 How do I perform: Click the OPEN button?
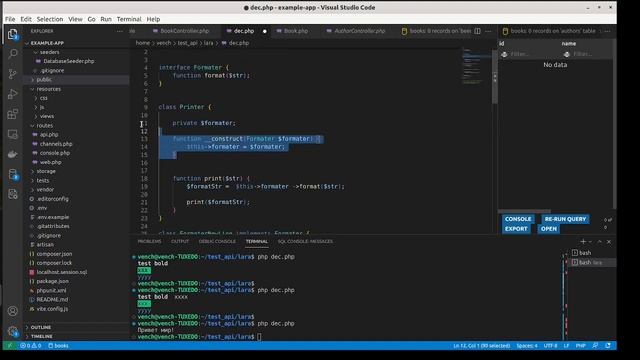coord(549,229)
